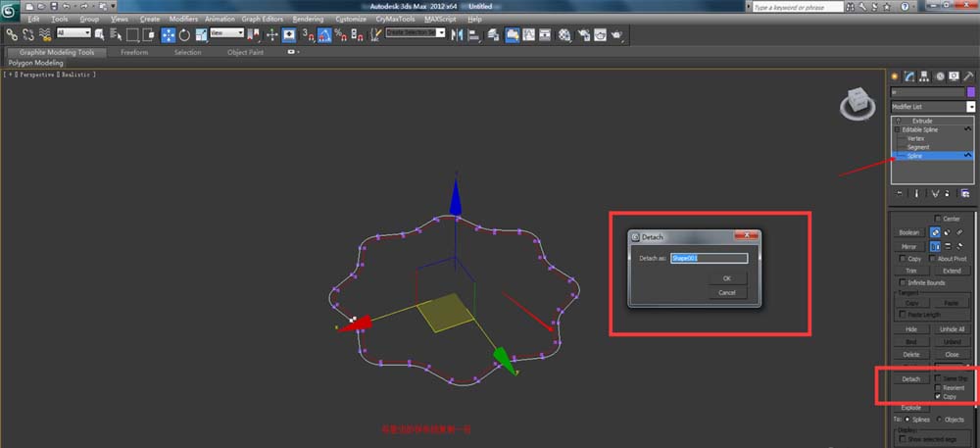Enable the Paste Length checkbox
980x448 pixels.
903,315
